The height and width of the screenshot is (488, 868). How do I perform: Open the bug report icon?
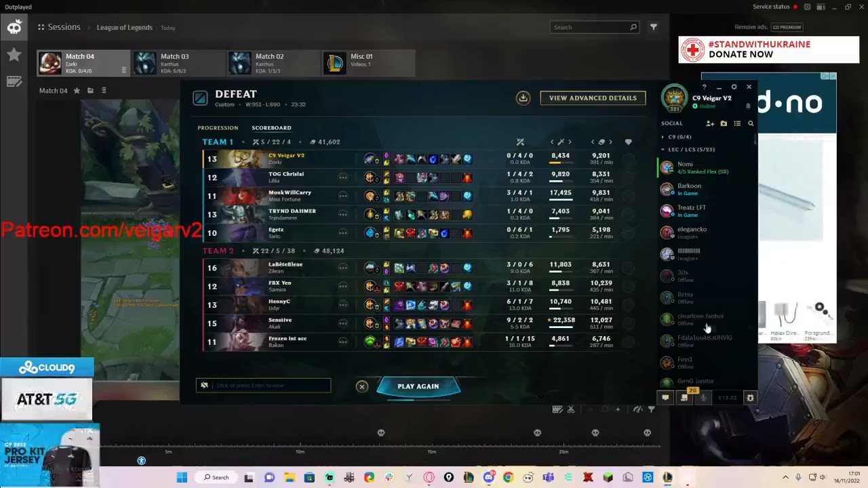(750, 398)
